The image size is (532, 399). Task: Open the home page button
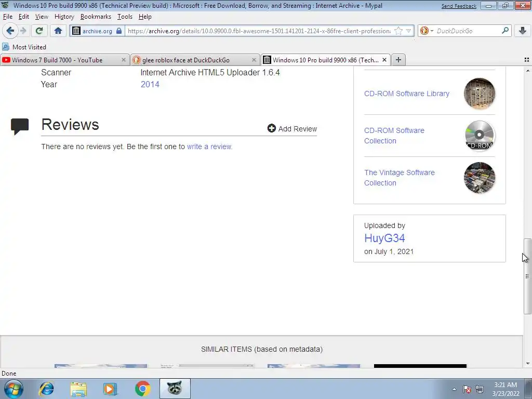(58, 31)
